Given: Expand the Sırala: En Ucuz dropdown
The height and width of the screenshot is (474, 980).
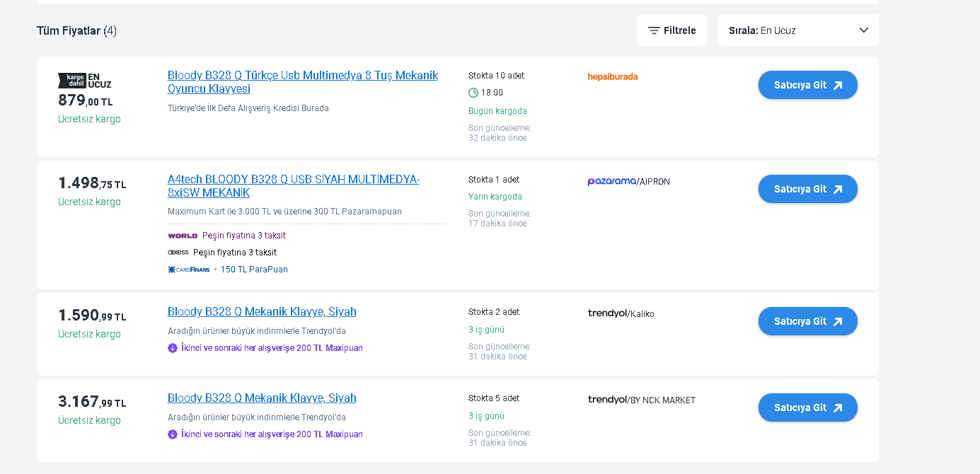Looking at the screenshot, I should click(798, 30).
